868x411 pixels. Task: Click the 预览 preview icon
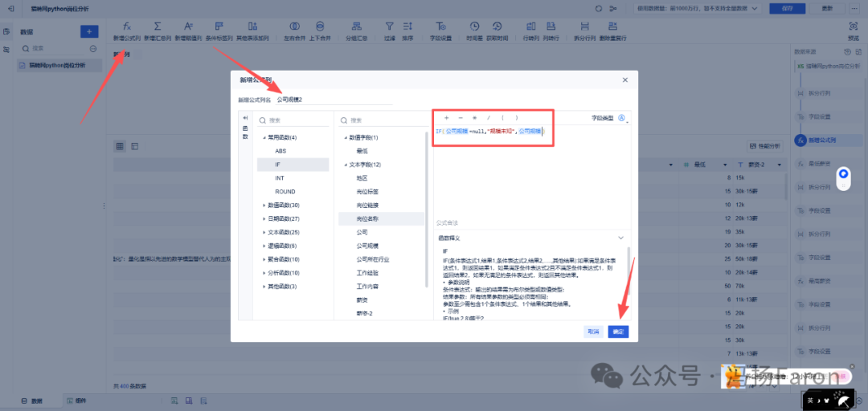(x=853, y=26)
